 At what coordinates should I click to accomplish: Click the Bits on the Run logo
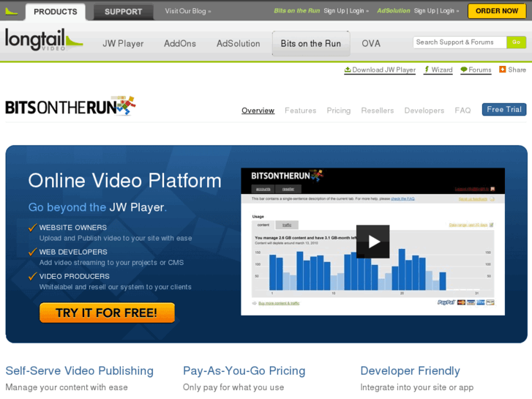[70, 106]
